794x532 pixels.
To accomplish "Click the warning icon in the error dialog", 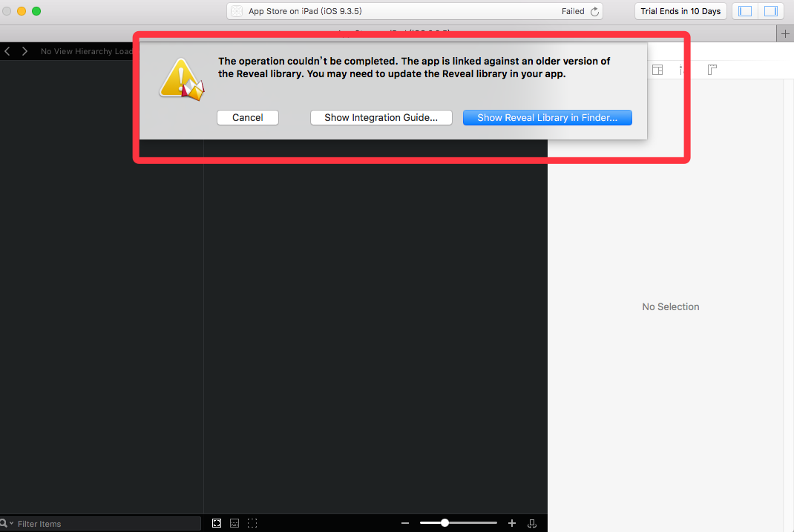I will pyautogui.click(x=182, y=79).
